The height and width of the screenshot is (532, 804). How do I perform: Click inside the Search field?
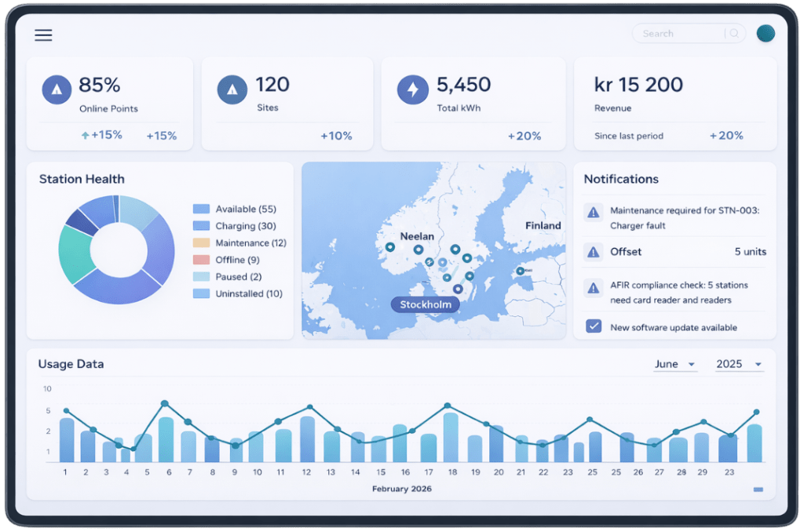pyautogui.click(x=679, y=34)
